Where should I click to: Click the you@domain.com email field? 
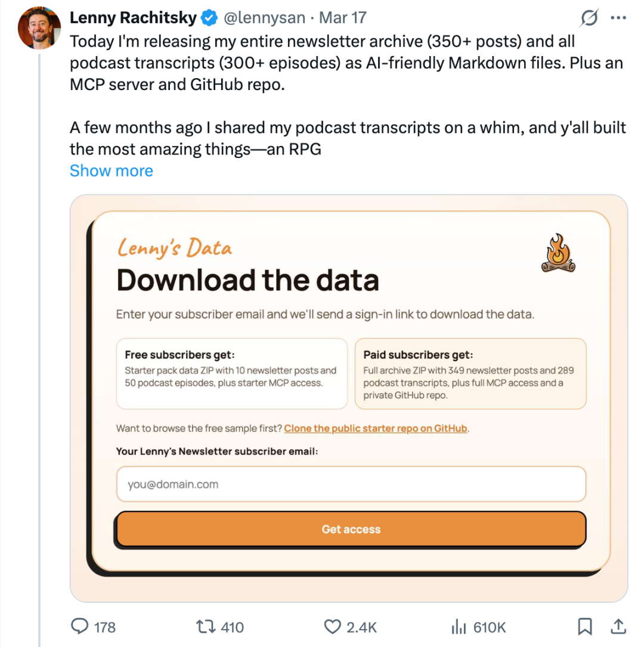pos(351,484)
